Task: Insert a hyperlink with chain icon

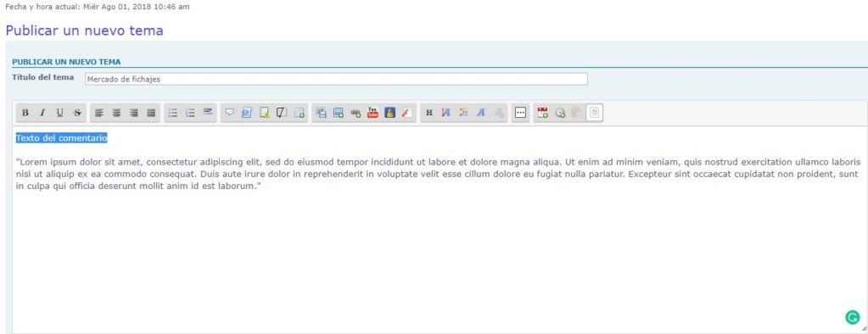Action: click(356, 113)
